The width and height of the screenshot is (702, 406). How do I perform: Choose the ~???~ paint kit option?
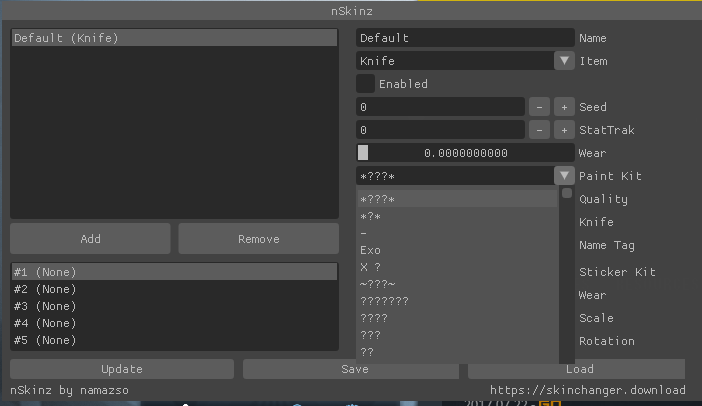457,284
